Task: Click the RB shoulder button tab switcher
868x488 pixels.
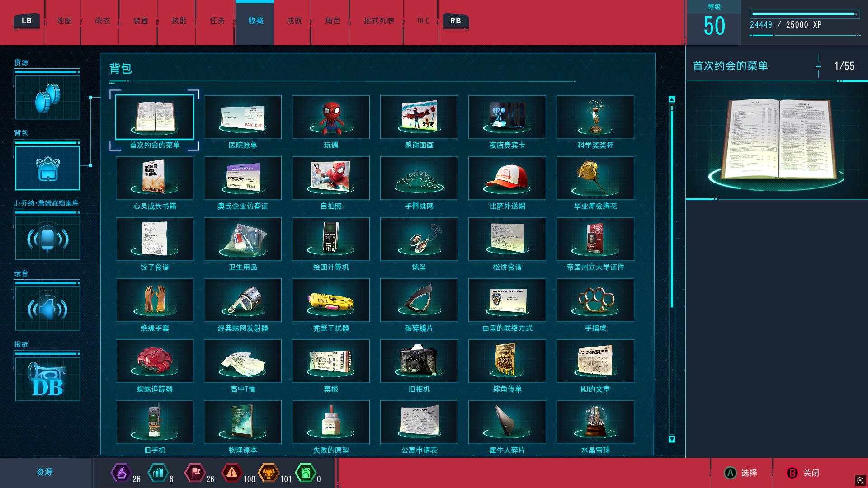Action: coord(455,21)
